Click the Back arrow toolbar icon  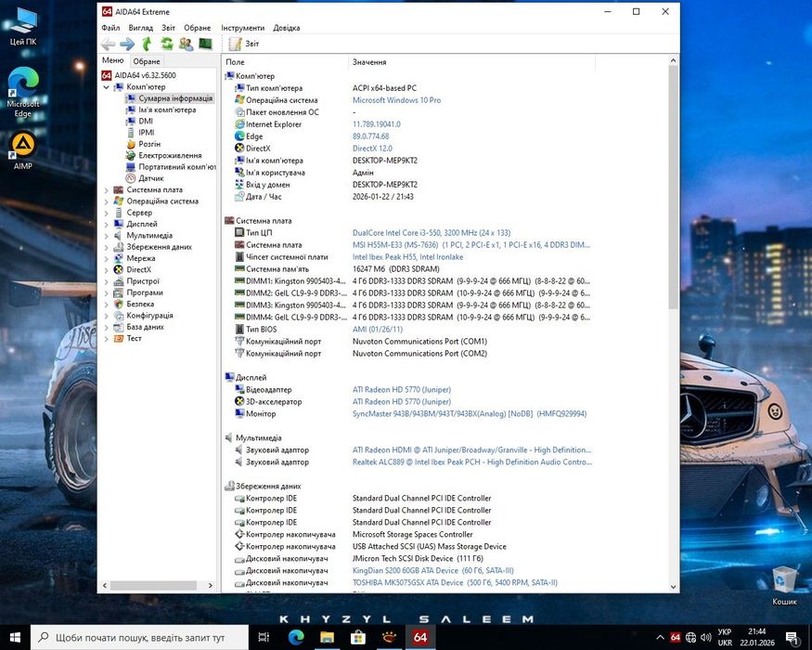[x=109, y=44]
